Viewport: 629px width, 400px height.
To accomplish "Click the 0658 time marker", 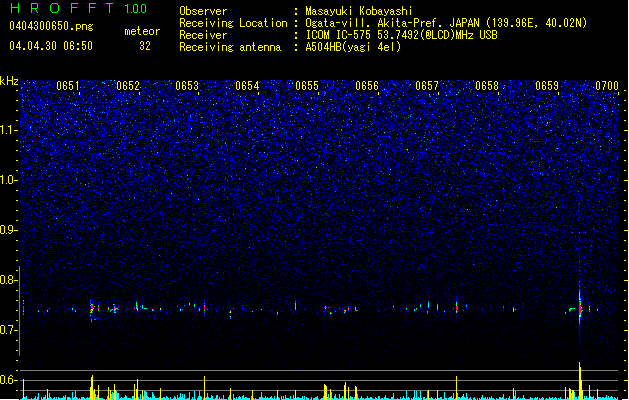I will click(x=487, y=86).
